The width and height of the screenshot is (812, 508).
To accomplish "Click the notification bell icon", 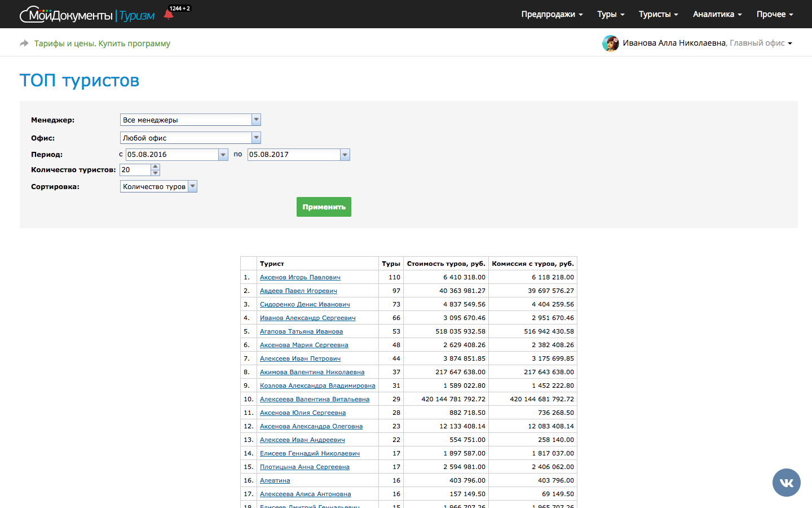I will 169,15.
